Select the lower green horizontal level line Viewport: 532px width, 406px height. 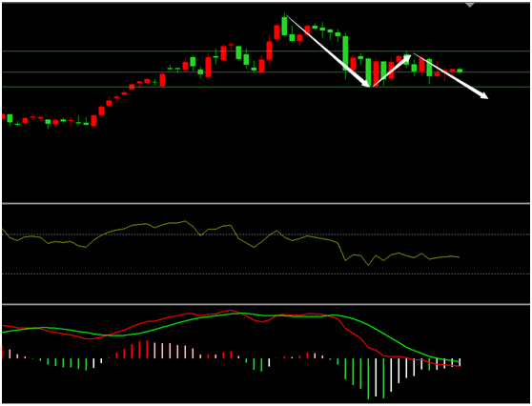266,87
